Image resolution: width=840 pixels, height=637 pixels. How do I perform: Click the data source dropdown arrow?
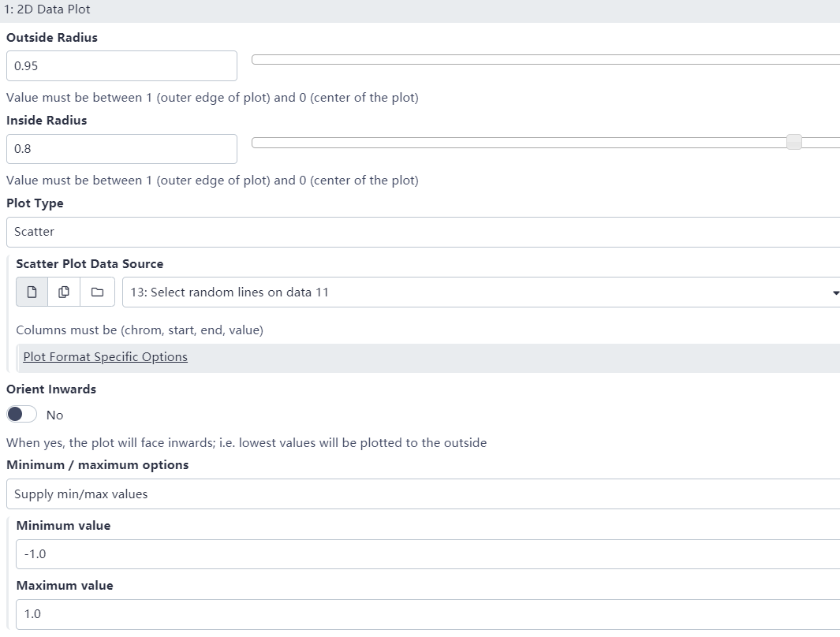click(x=835, y=293)
